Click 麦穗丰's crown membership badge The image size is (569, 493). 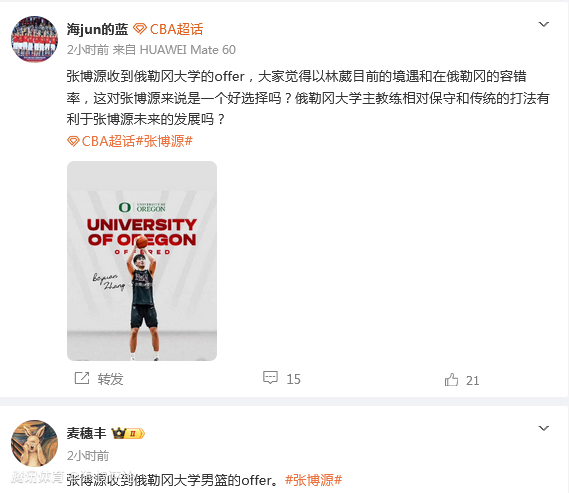point(128,433)
